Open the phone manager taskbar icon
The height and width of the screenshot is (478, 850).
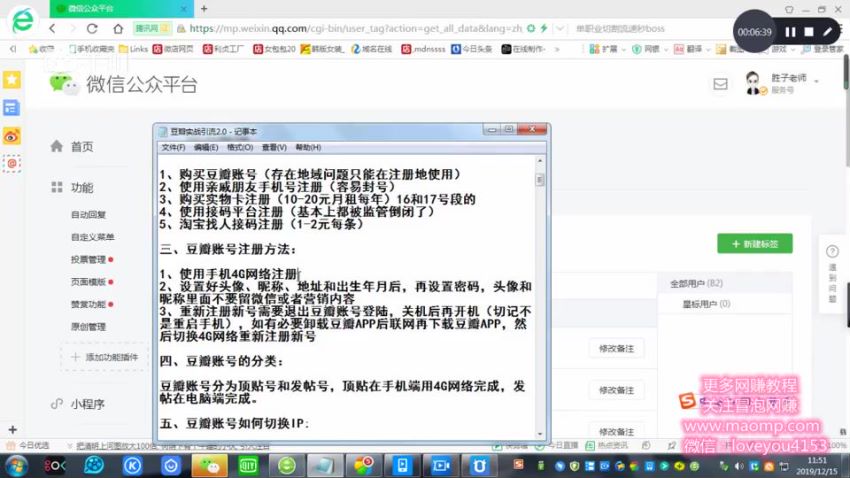point(402,466)
